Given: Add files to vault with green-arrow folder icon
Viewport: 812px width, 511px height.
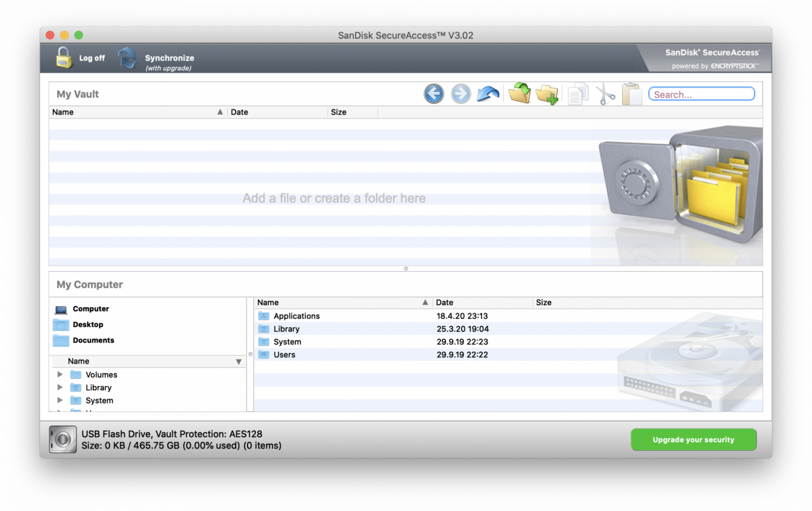Looking at the screenshot, I should 519,94.
